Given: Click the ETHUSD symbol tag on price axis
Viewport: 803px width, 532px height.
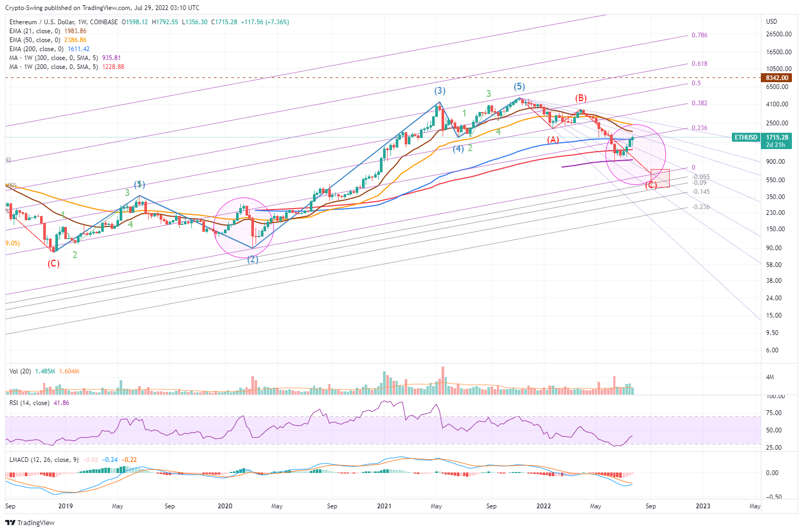Looking at the screenshot, I should coord(746,137).
